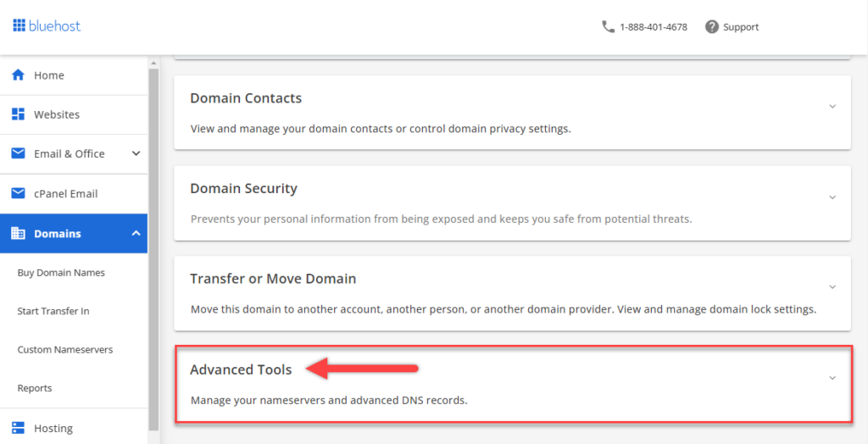This screenshot has height=444, width=868.
Task: Click the Support question mark icon
Action: [x=712, y=26]
